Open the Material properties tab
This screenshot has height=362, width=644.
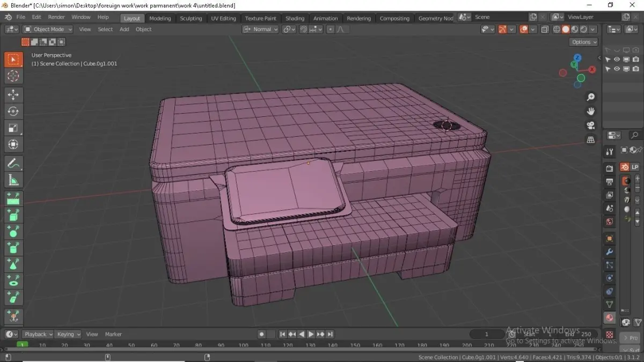coord(610,318)
